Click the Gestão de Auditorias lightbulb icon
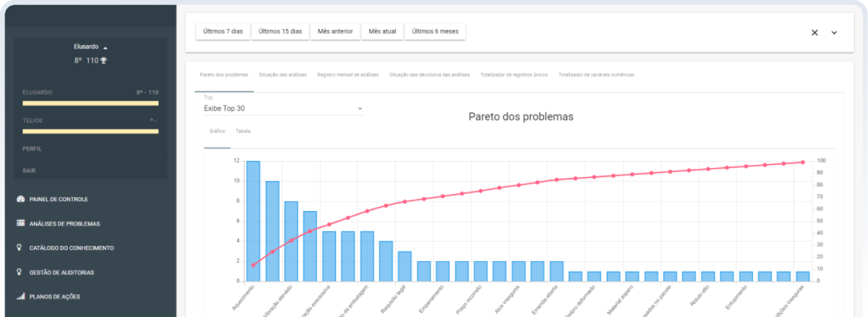This screenshot has height=317, width=868. [20, 272]
